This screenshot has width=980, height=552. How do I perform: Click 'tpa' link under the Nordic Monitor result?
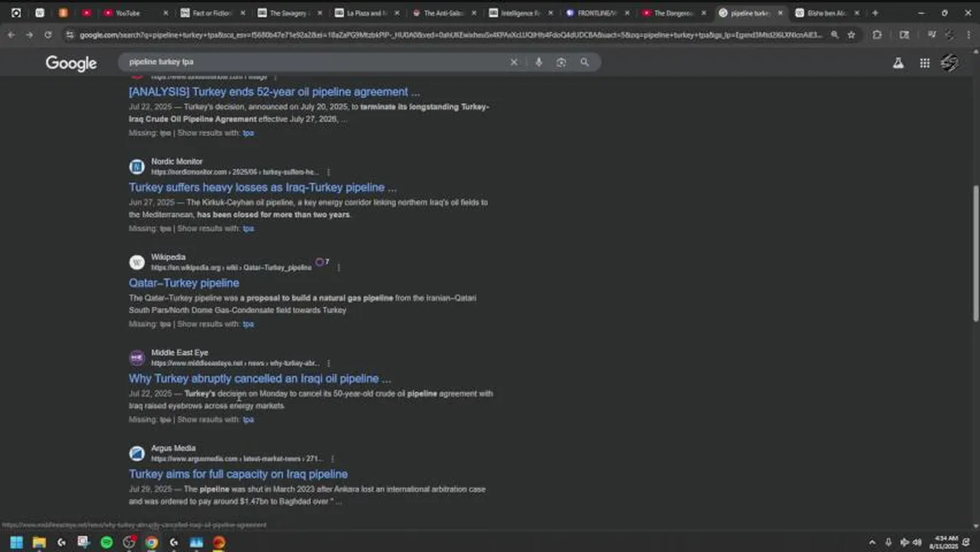pos(248,228)
